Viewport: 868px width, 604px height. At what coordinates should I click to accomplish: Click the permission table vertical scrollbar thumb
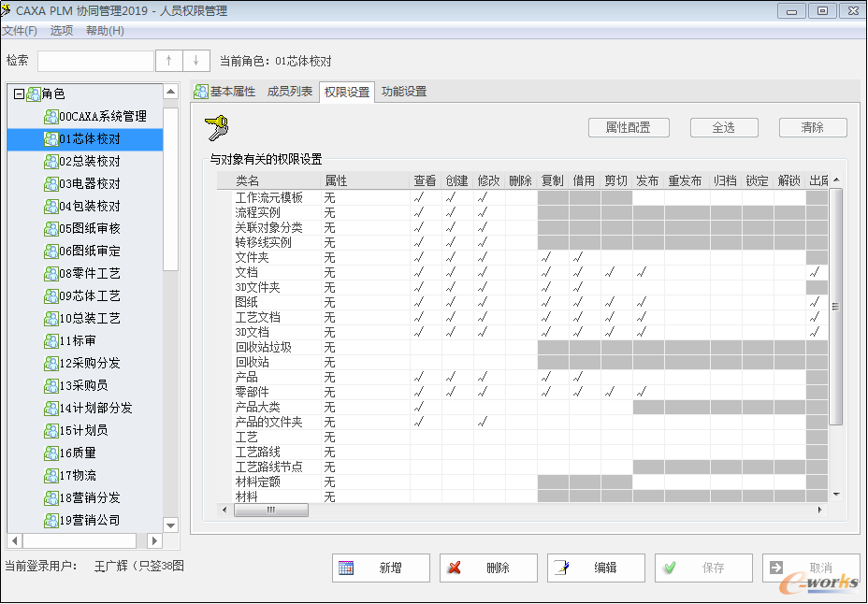836,307
